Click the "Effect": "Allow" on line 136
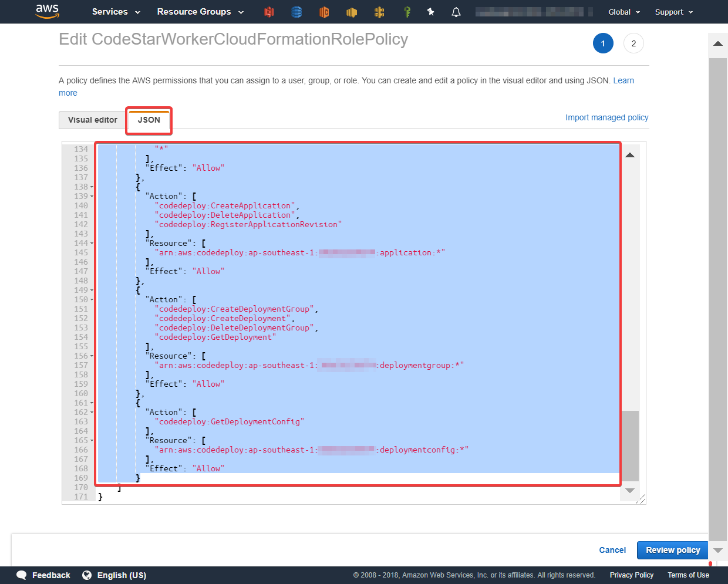 click(185, 168)
